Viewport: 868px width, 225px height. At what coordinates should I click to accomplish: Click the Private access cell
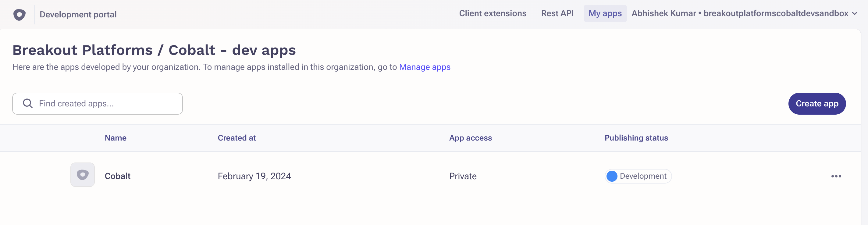coord(463,176)
